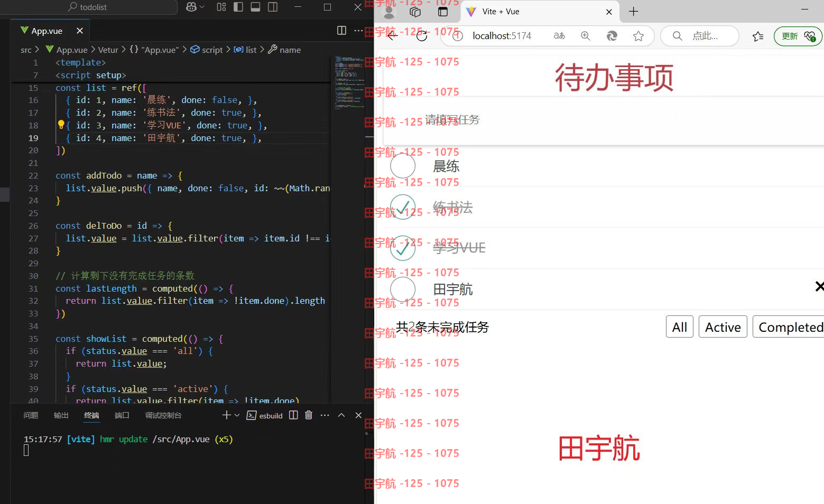
Task: Open the Customize Layout icon
Action: pyautogui.click(x=221, y=7)
